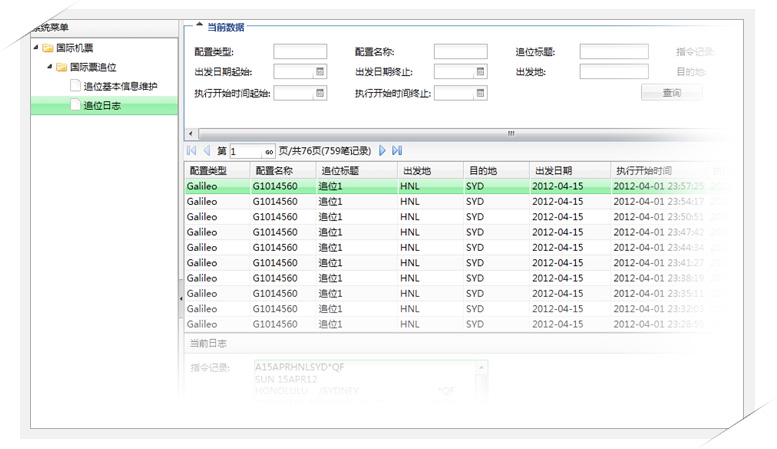777x449 pixels.
Task: Focus the 出发地 input field
Action: tap(614, 72)
